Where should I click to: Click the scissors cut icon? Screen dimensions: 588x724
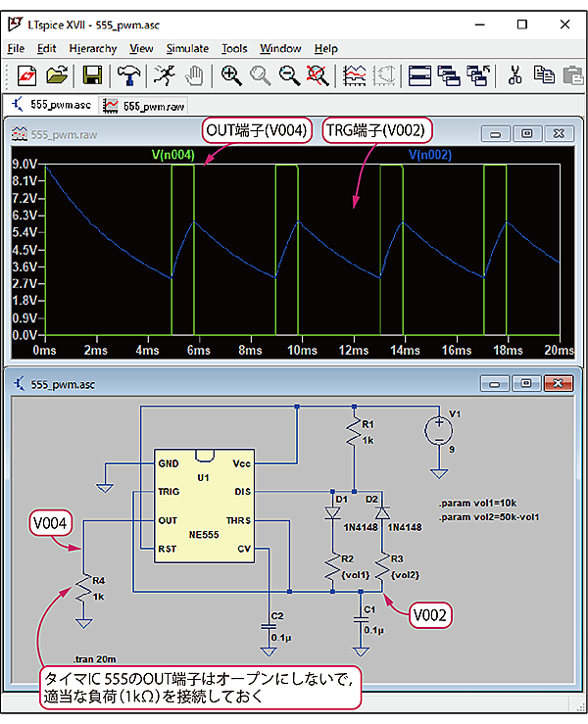[515, 74]
